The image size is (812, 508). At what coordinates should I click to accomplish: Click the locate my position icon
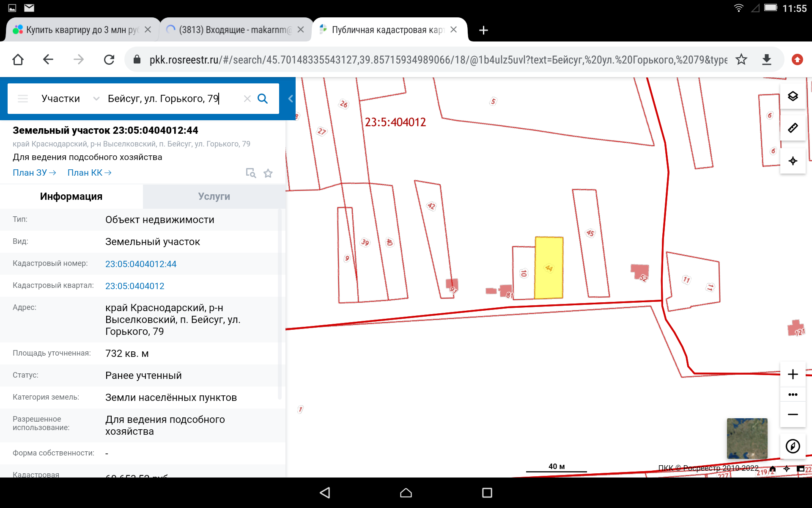[x=793, y=161]
